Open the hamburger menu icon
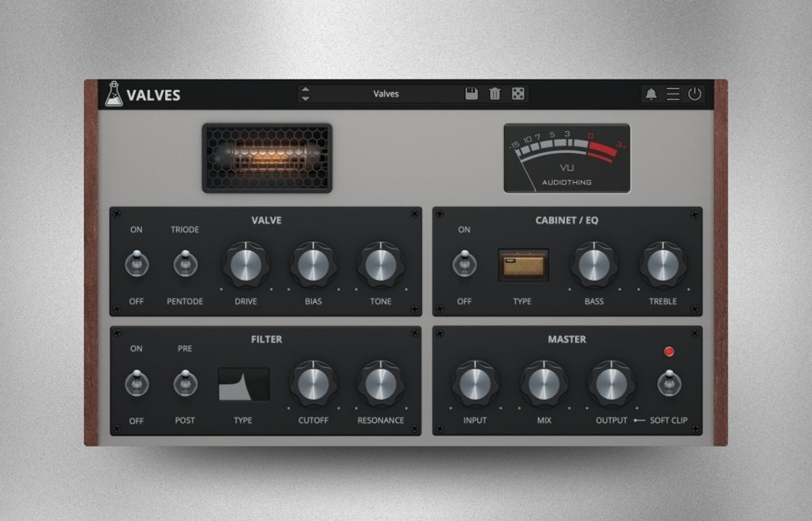The image size is (812, 521). pos(672,94)
